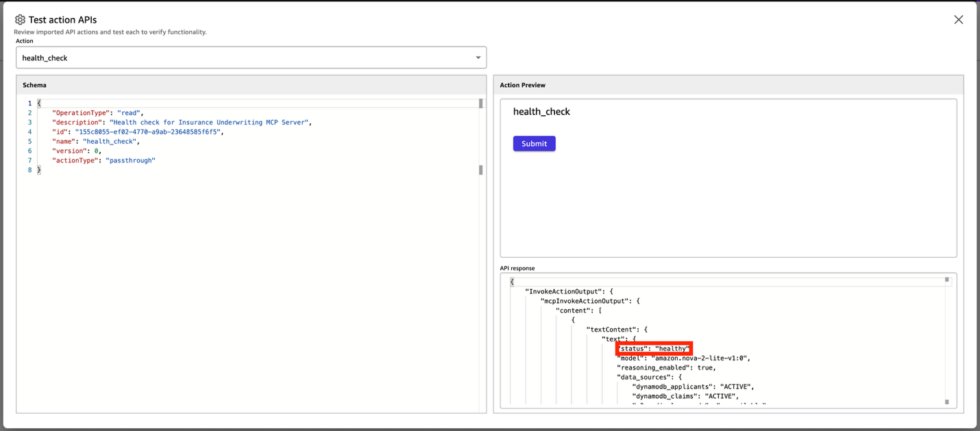980x431 pixels.
Task: Grab the Schema editor's upper scrollbar handle
Action: (x=480, y=103)
